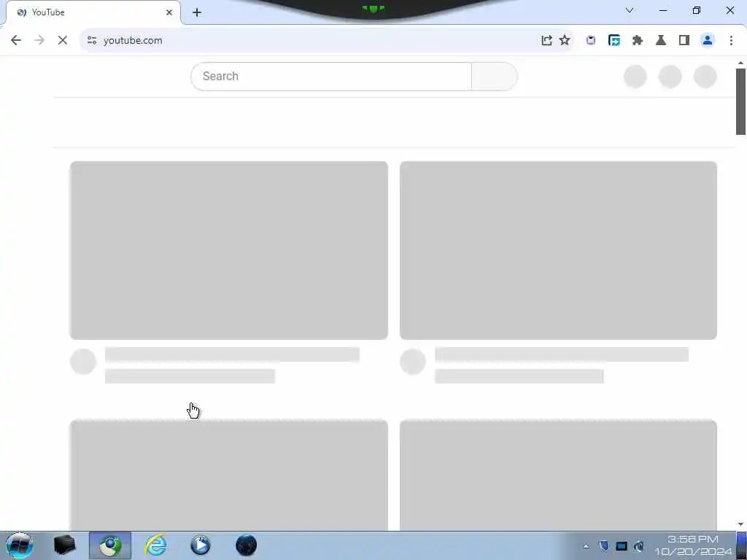Open the dark globe taskbar application

pyautogui.click(x=246, y=545)
